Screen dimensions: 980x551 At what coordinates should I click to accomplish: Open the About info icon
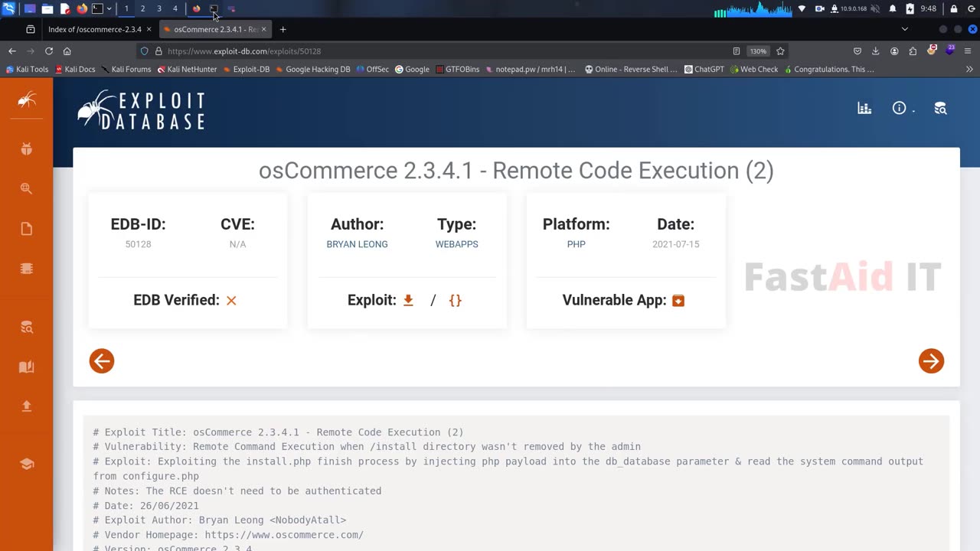tap(900, 109)
